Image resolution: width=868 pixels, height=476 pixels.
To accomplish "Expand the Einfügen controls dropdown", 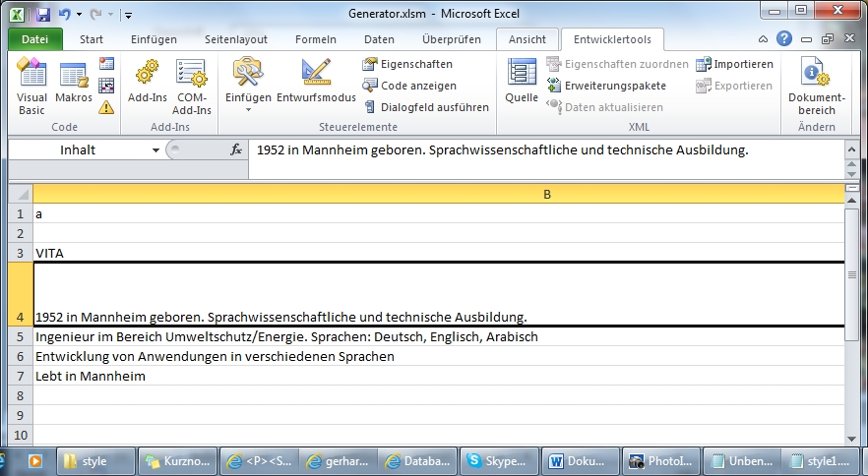I will (x=248, y=108).
